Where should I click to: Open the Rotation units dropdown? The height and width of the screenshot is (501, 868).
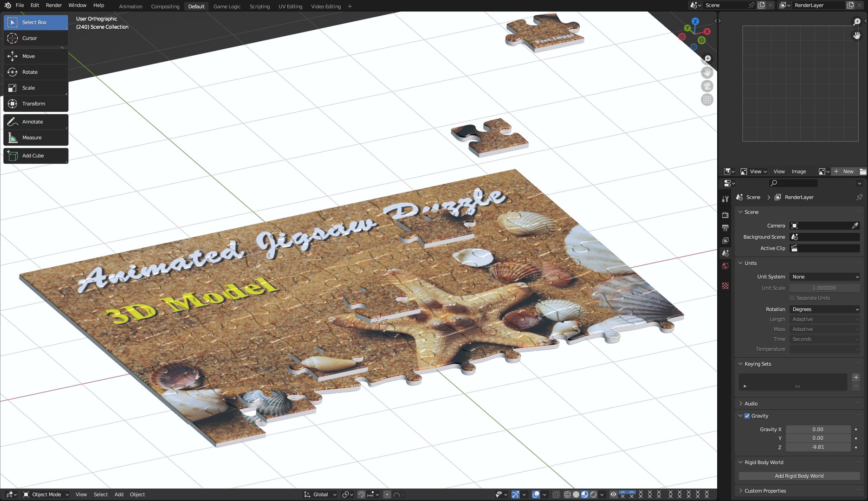(825, 309)
